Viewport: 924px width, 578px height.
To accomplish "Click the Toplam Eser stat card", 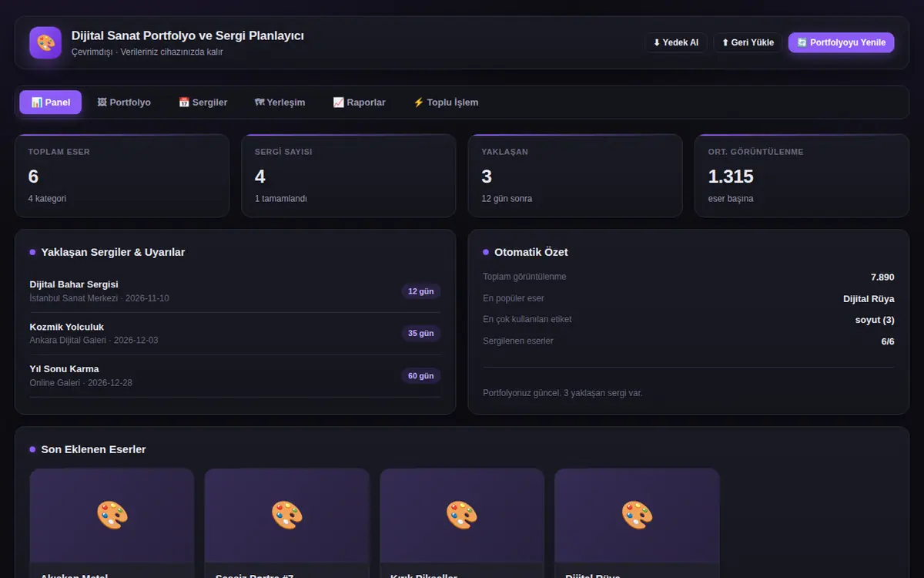I will 122,176.
